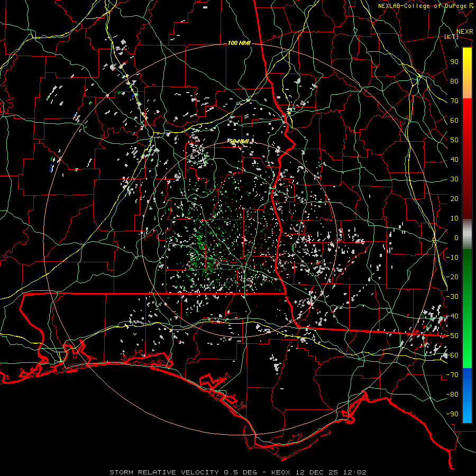Click the '-80' value on the velocity scale

point(452,395)
